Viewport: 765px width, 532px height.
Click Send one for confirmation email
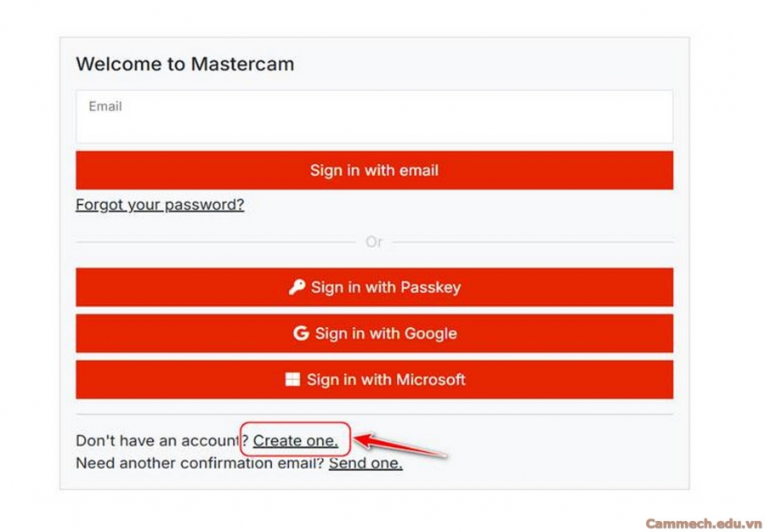point(365,463)
